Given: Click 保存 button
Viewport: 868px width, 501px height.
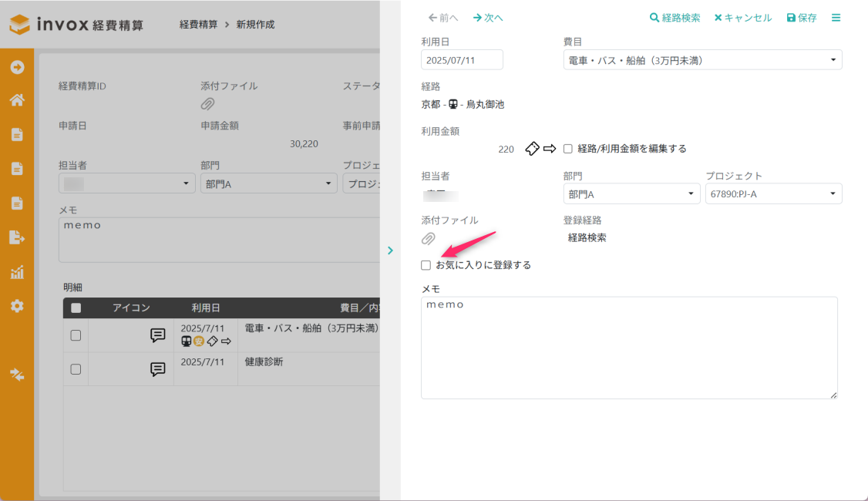Looking at the screenshot, I should point(802,18).
